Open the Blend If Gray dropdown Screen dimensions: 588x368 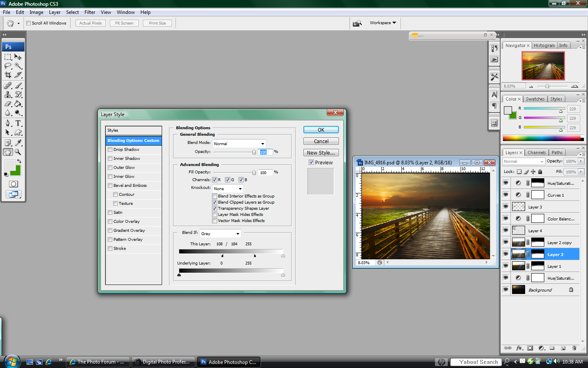[x=220, y=233]
